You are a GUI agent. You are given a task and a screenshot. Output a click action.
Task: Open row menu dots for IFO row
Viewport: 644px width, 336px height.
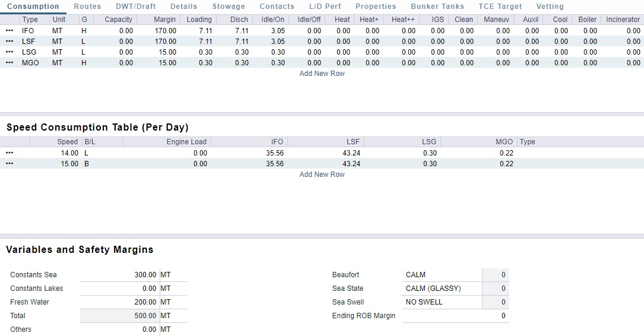coord(9,30)
